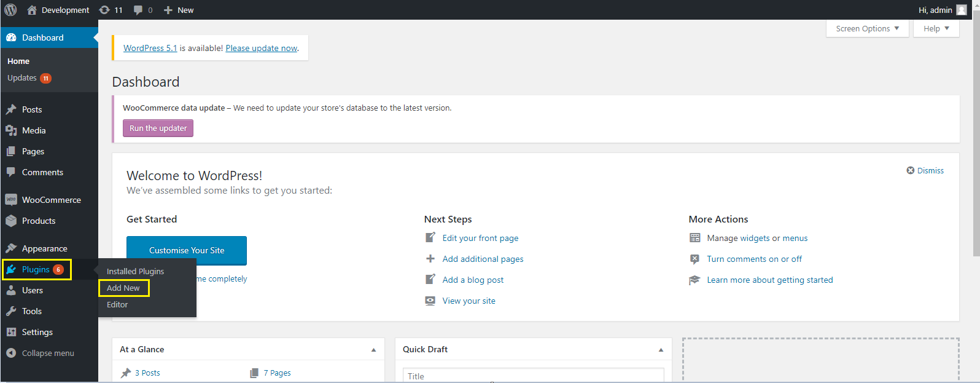
Task: Open the Posts pushpin menu
Action: coord(11,109)
